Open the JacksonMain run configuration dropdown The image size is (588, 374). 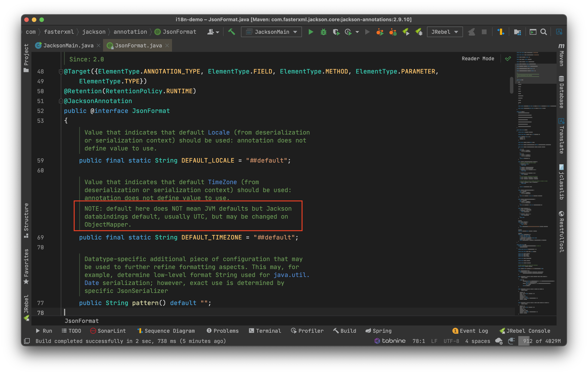(271, 32)
